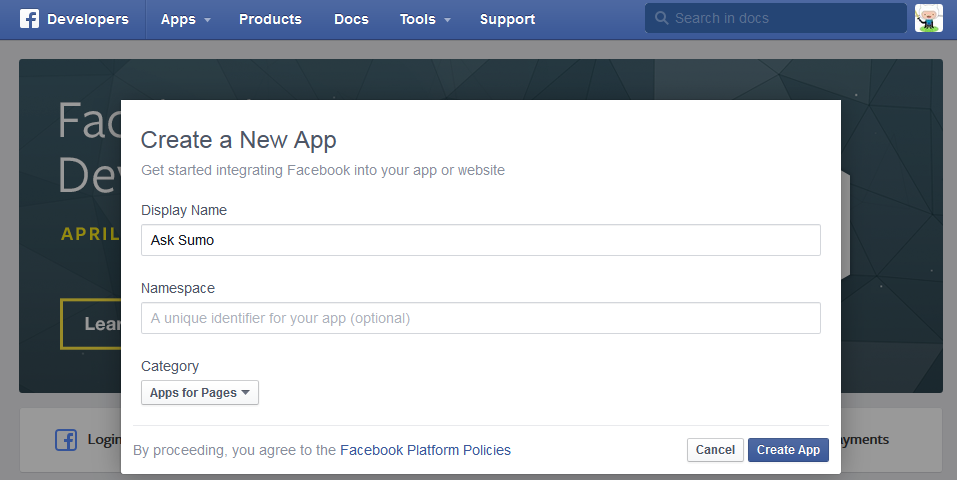957x480 pixels.
Task: Go to the Developers home link
Action: [x=88, y=20]
